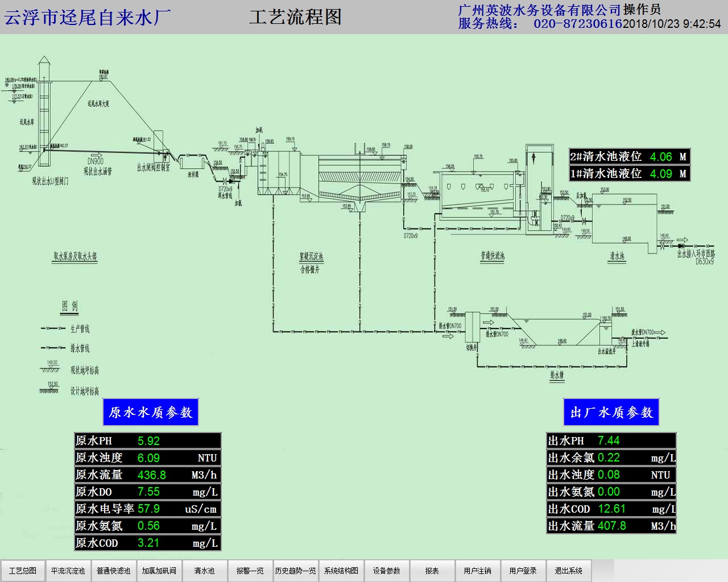Image resolution: width=728 pixels, height=582 pixels.
Task: View the 系统结构图 system structure diagram
Action: point(341,571)
